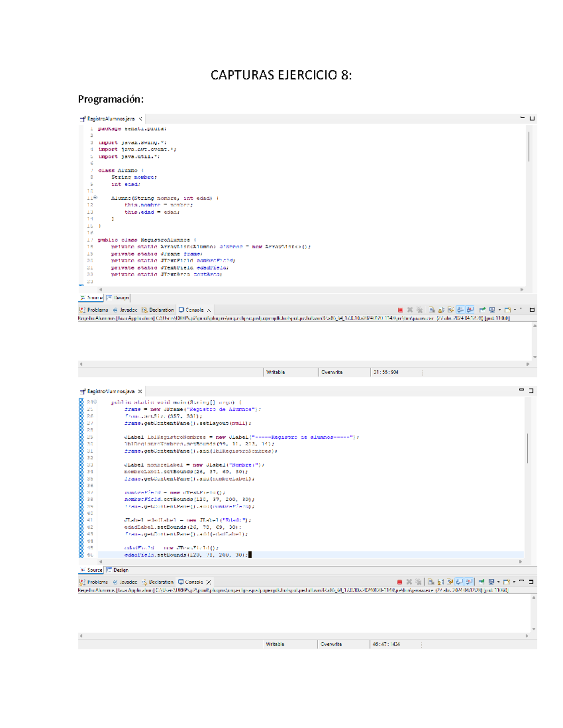Click Remove All Terminated Launches icon
The width and height of the screenshot is (563, 728).
tap(420, 309)
